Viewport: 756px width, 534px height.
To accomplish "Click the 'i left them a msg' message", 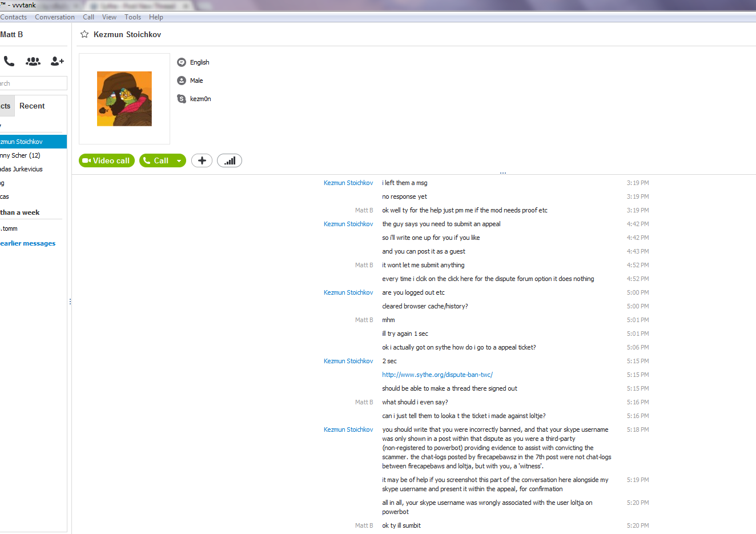I will (405, 183).
